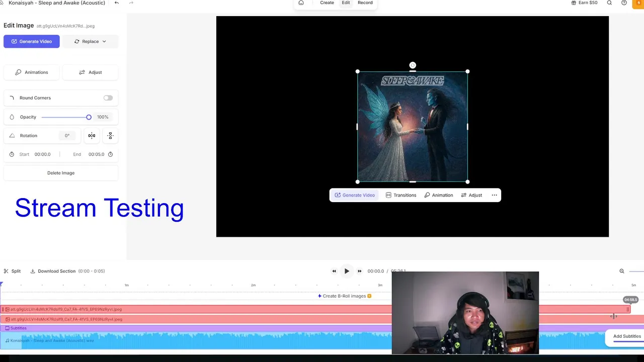Click the end trim handle of upper clip
Image resolution: width=644 pixels, height=362 pixels.
coord(628,309)
